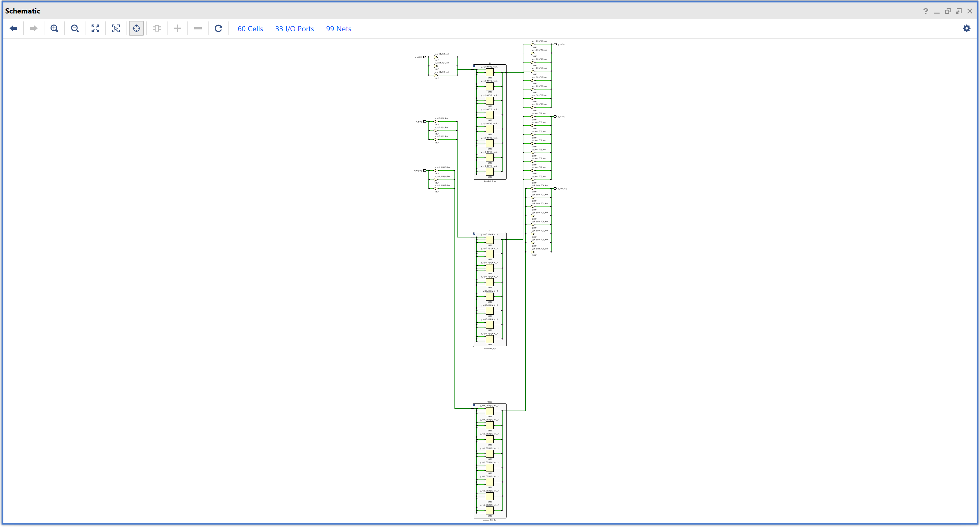Open the 60 Cells link
Screen dimensions: 980x527
pos(250,29)
